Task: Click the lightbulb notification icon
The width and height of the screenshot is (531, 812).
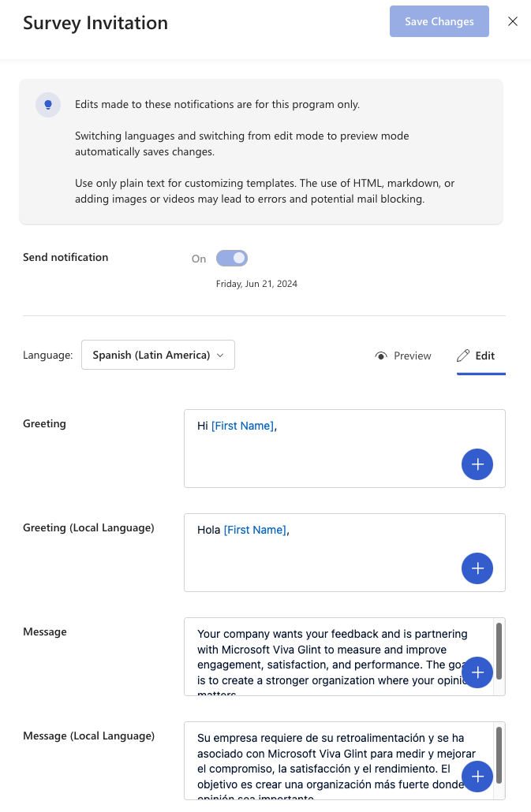Action: 47,104
